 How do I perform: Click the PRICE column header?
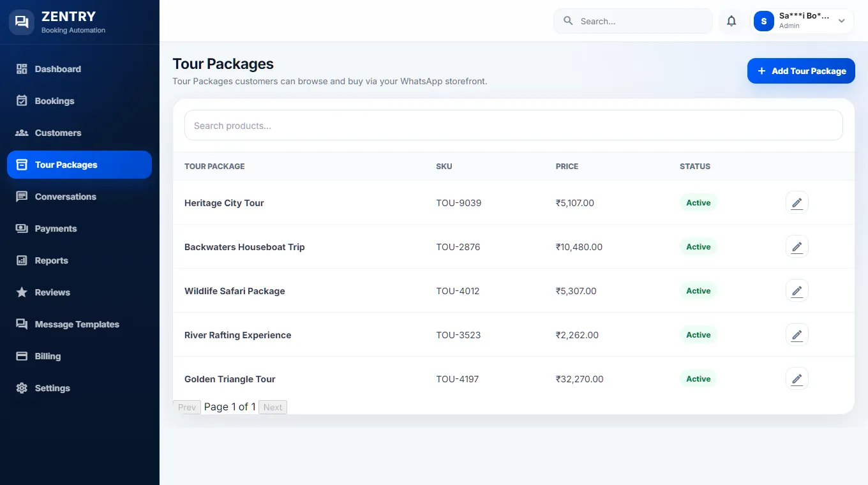[567, 167]
